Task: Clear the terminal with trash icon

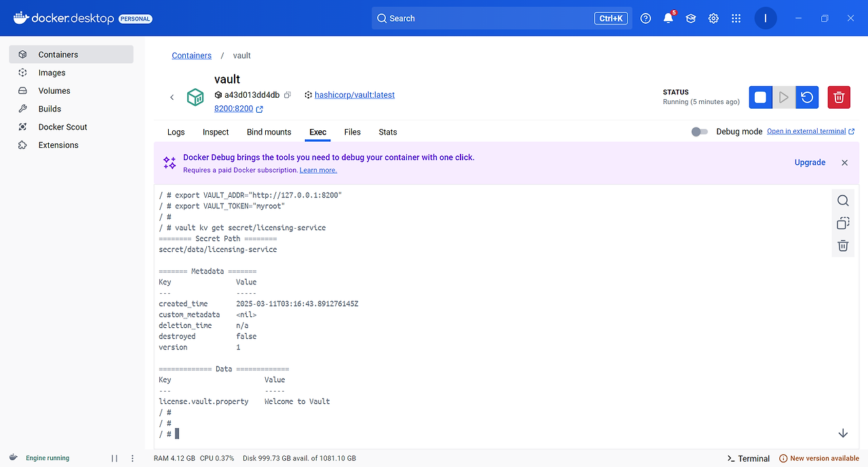Action: (843, 246)
